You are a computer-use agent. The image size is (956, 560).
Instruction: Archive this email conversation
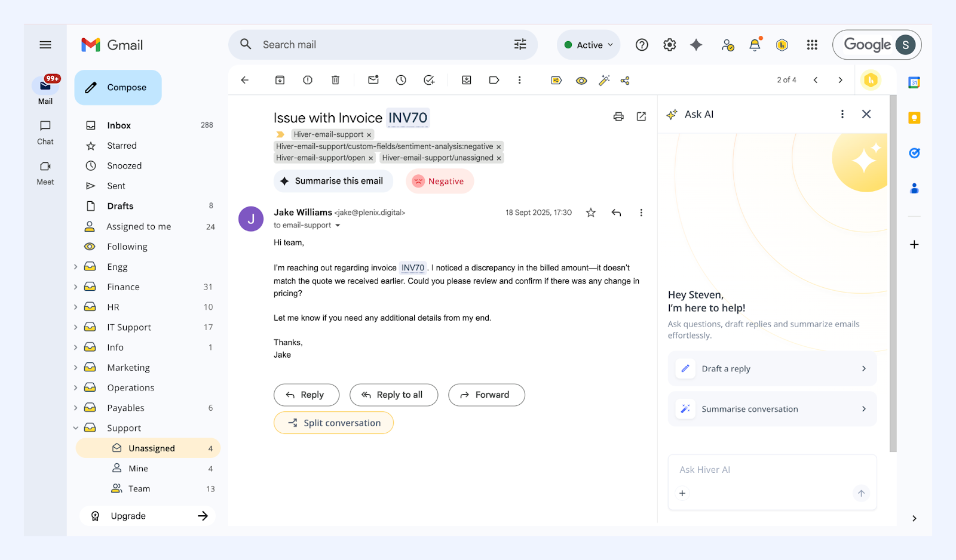pyautogui.click(x=280, y=80)
